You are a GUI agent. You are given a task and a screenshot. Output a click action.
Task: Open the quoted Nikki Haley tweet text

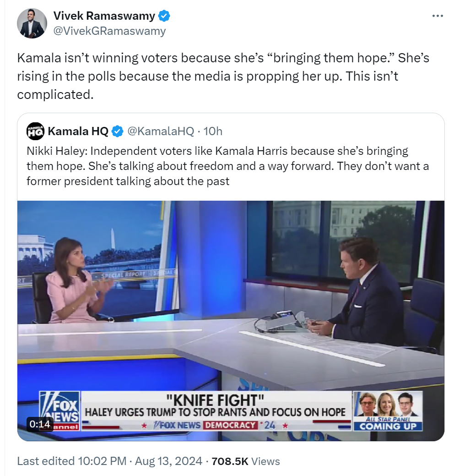(x=227, y=166)
